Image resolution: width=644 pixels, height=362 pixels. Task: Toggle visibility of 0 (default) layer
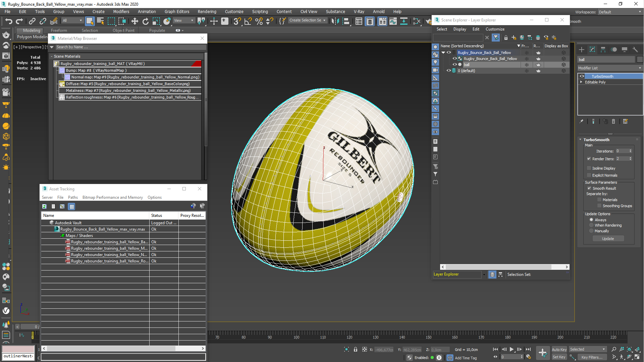[448, 71]
